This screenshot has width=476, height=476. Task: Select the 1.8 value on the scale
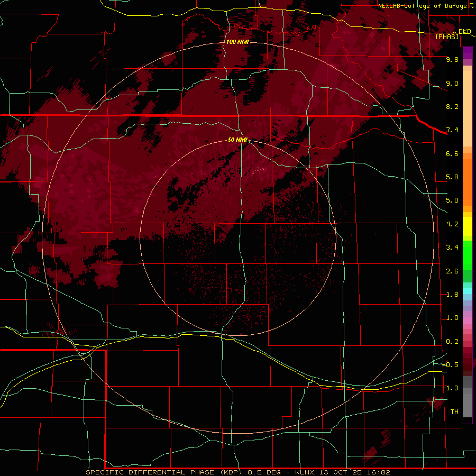coord(452,295)
